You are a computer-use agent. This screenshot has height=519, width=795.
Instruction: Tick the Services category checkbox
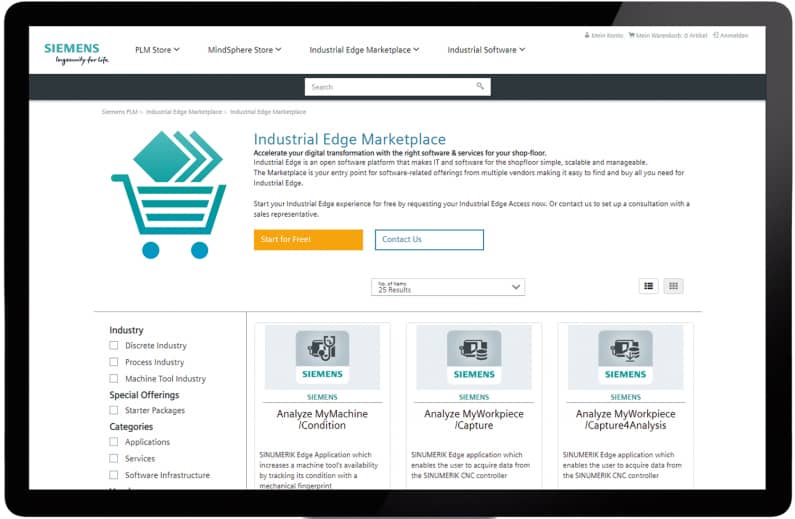(x=114, y=458)
